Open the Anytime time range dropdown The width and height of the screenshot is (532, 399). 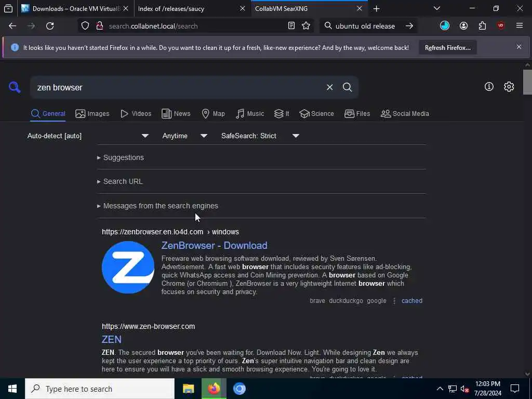(185, 136)
